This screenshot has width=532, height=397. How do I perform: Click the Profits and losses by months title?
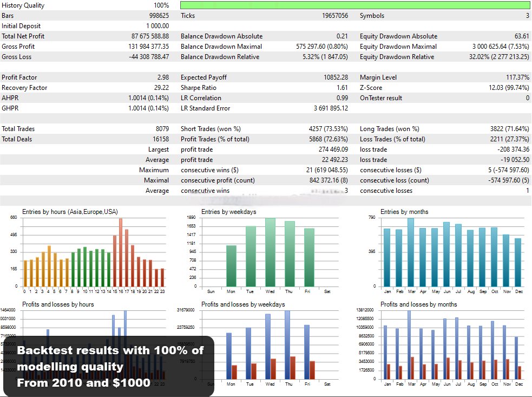coord(418,304)
